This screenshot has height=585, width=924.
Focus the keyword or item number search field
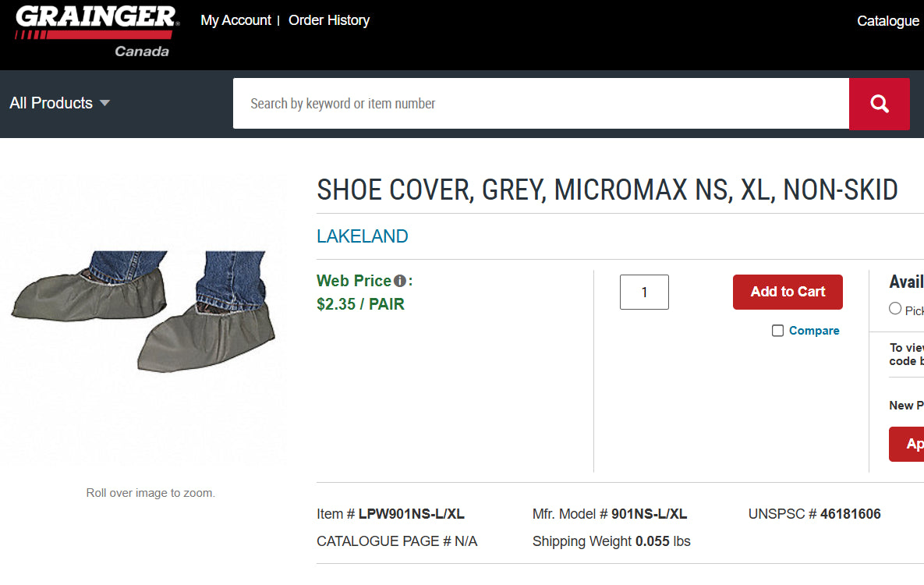tap(540, 104)
